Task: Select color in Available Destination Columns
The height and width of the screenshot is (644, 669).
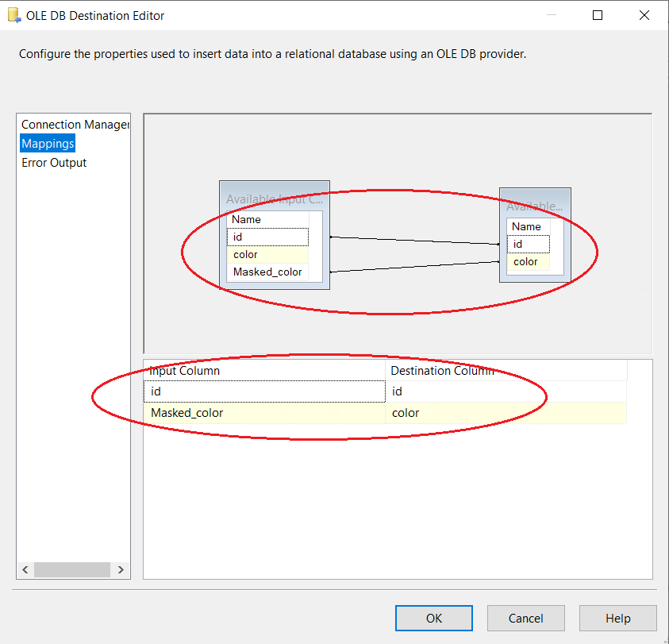Action: click(x=528, y=262)
